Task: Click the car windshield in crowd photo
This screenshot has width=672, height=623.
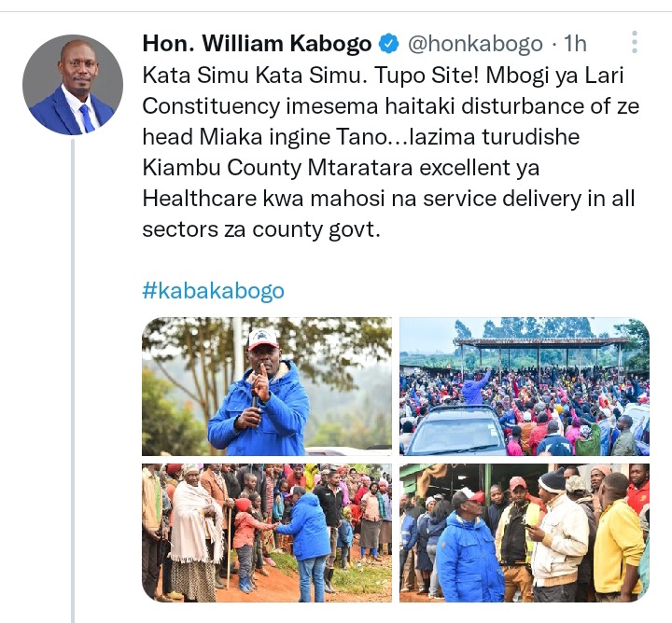Action: coord(456,430)
